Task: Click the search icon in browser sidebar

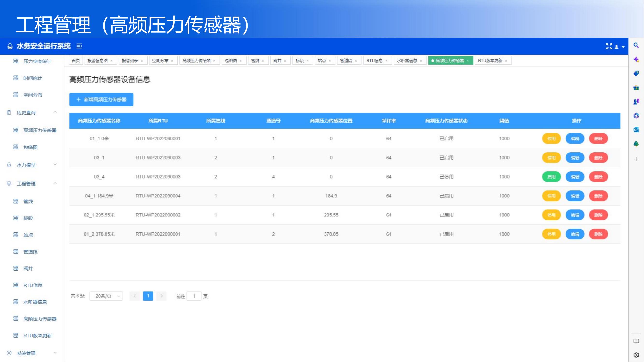Action: [636, 45]
